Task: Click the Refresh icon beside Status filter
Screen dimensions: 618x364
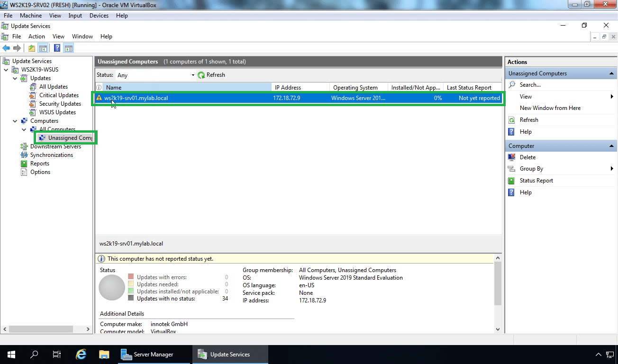Action: coord(201,75)
